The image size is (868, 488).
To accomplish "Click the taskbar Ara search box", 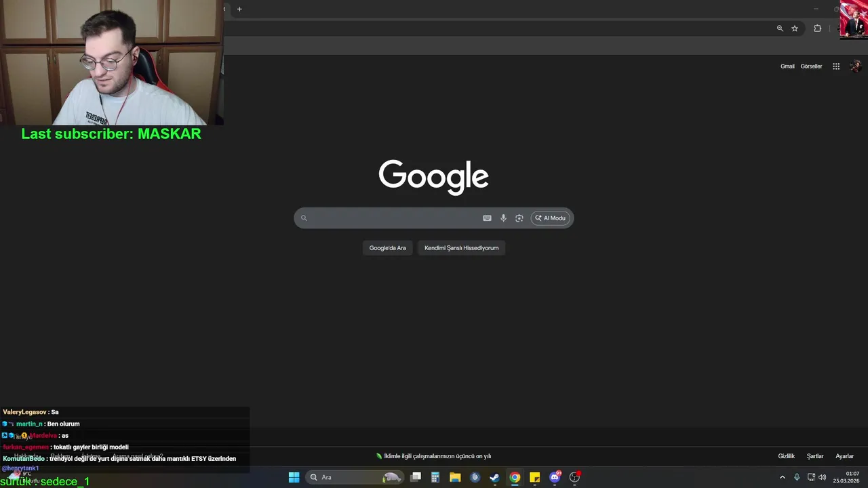I will pyautogui.click(x=355, y=477).
